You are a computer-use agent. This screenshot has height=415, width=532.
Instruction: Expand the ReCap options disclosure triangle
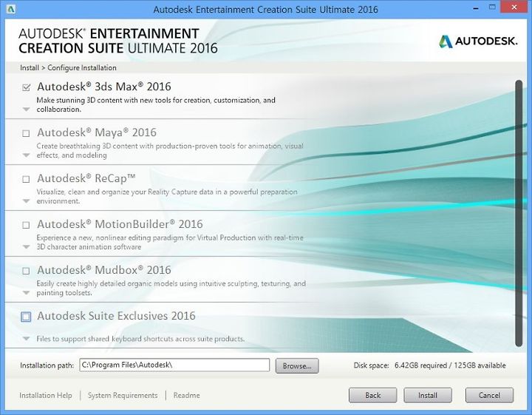26,201
